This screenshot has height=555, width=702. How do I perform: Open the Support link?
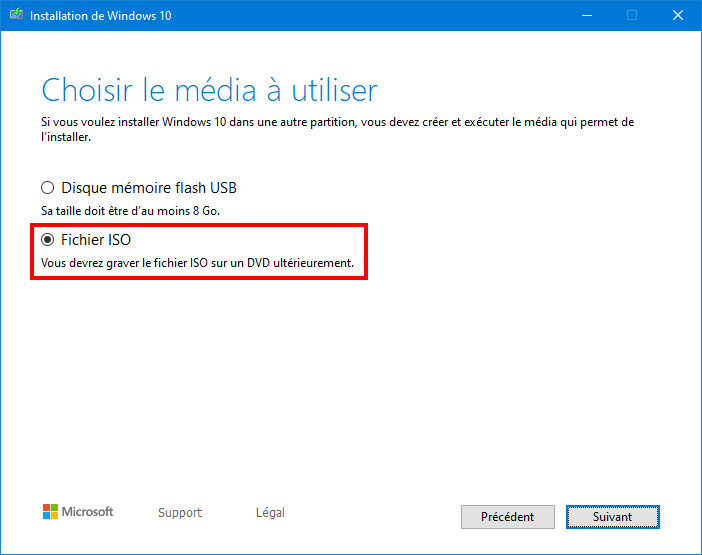180,512
